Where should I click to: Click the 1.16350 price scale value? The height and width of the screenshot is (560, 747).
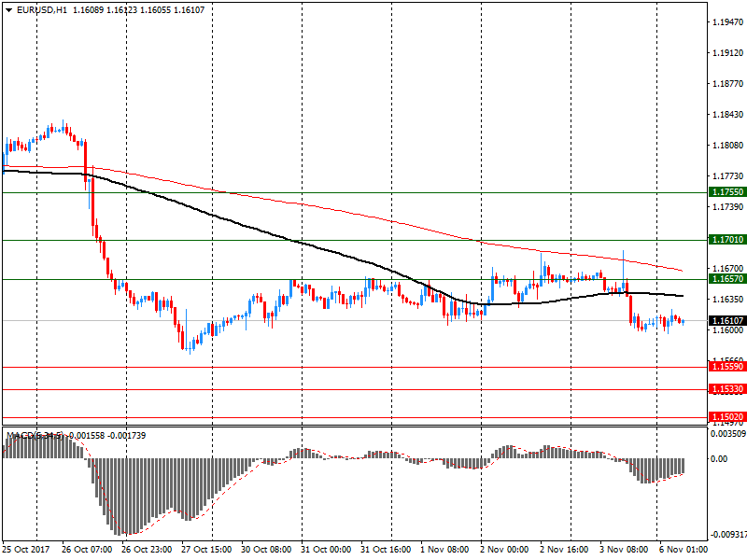pyautogui.click(x=727, y=299)
